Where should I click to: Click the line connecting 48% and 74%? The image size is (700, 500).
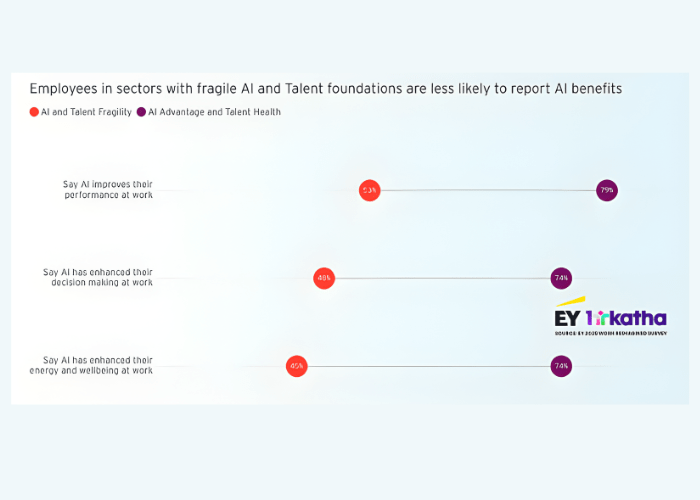coord(442,279)
